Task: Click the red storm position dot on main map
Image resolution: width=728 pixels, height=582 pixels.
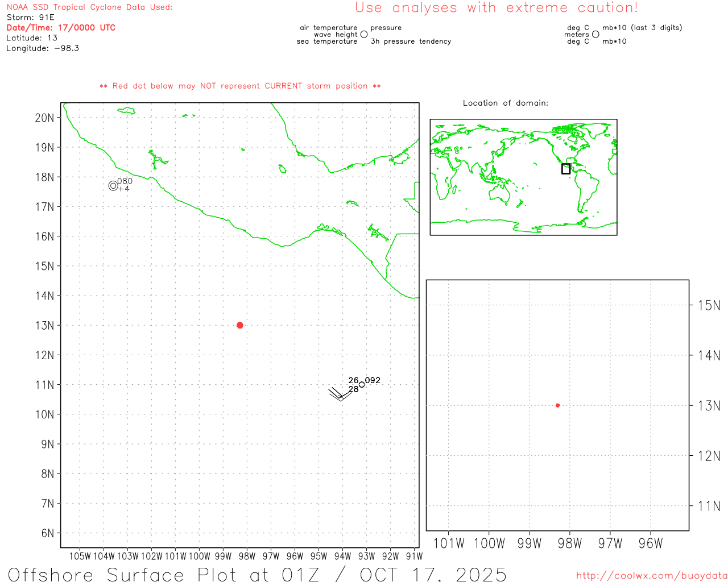Action: point(239,325)
